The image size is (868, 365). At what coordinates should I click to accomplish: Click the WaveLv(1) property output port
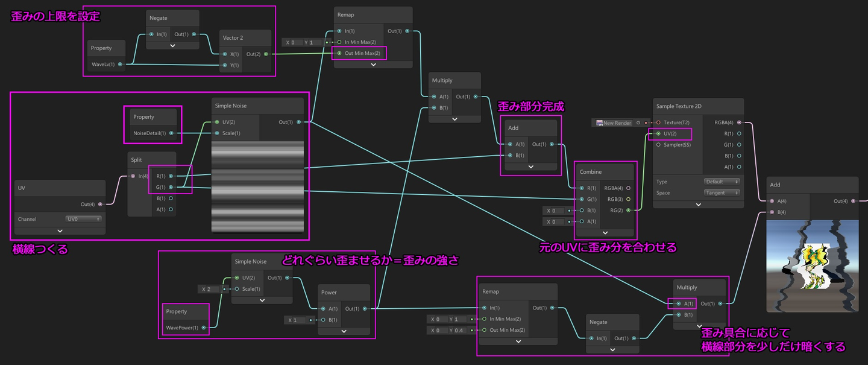click(121, 64)
